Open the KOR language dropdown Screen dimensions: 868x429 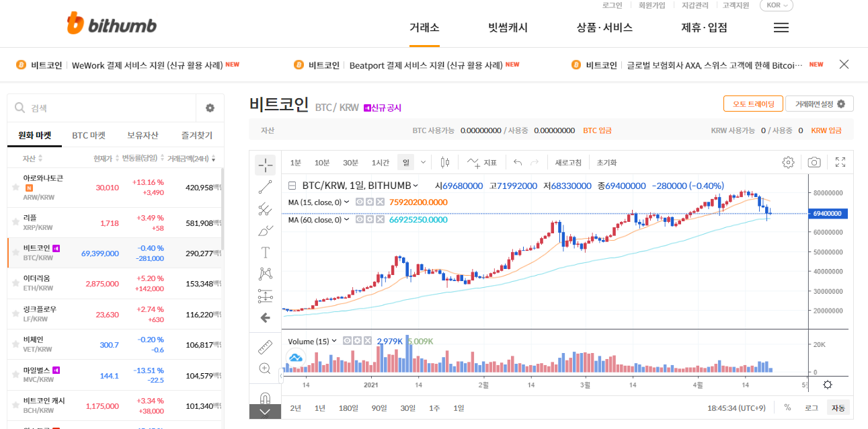tap(777, 5)
